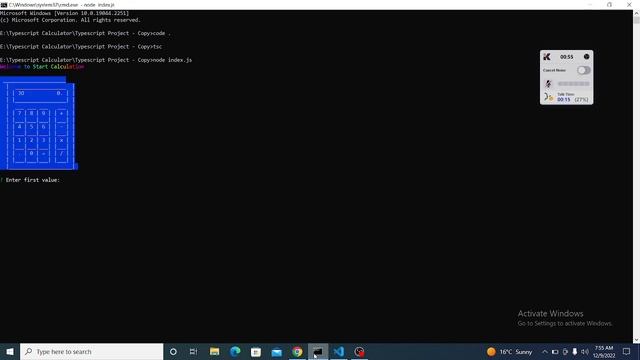Launch Microsoft Edge from the taskbar

pos(235,351)
